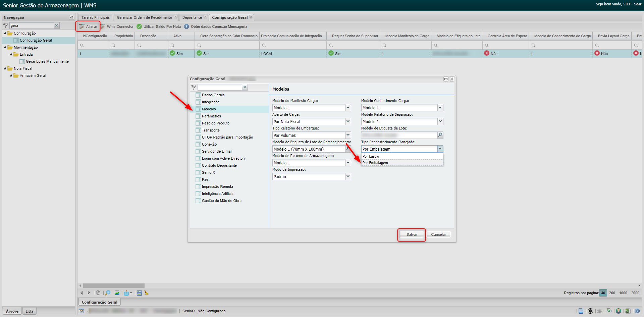
Task: Click the lookup magnifier for Modelo de Etiqueta de Lote
Action: click(x=440, y=135)
